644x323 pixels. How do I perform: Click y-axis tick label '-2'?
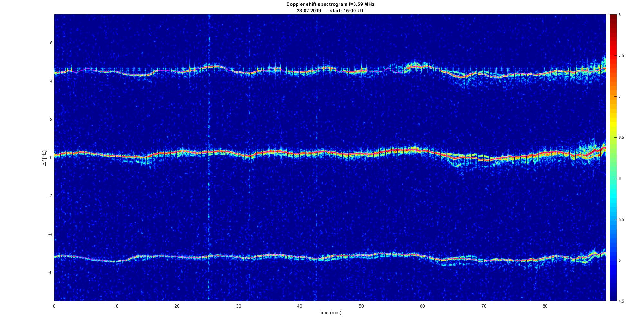50,196
